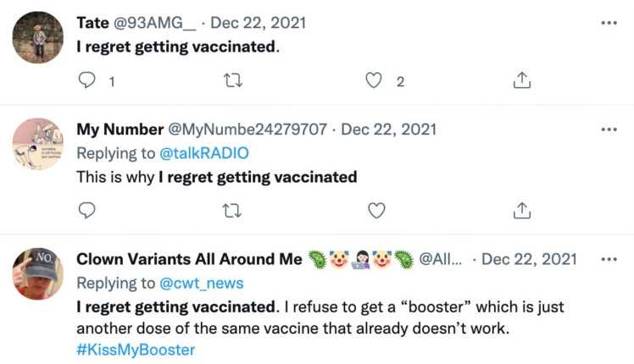Open more options on Tate's tweet

pos(609,22)
